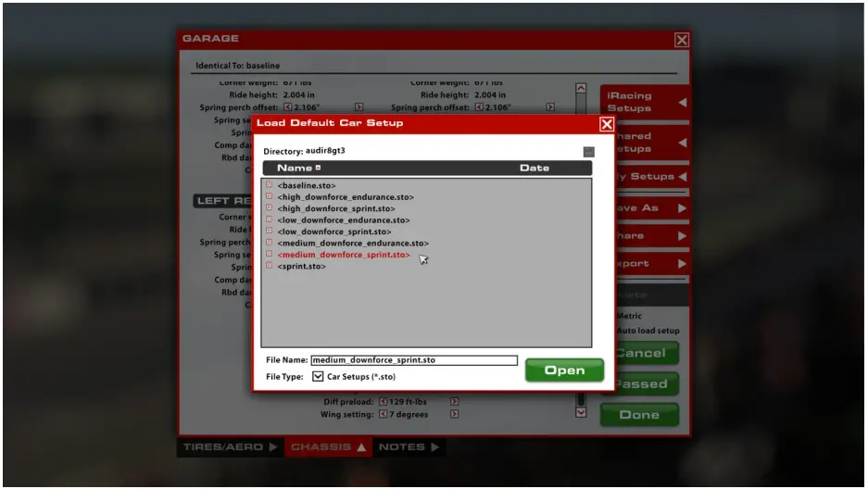Select low_downforce_sprint.sto setup

pos(334,232)
